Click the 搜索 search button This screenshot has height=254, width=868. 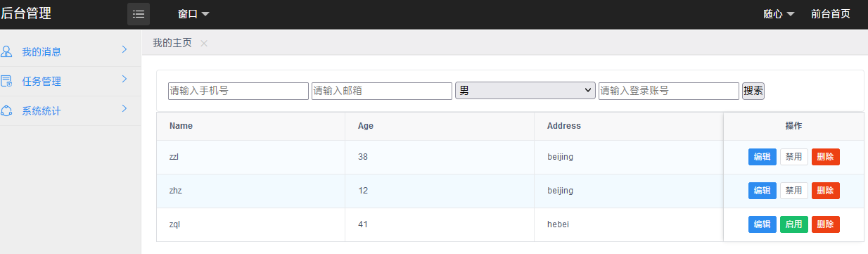tap(753, 91)
